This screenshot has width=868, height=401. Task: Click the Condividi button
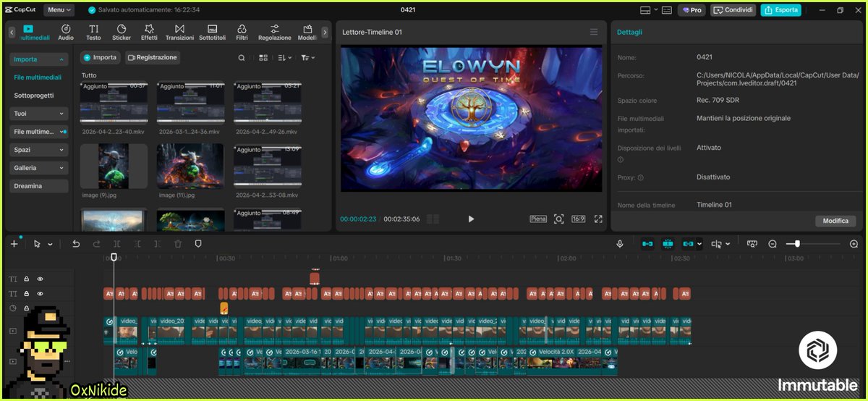point(733,10)
